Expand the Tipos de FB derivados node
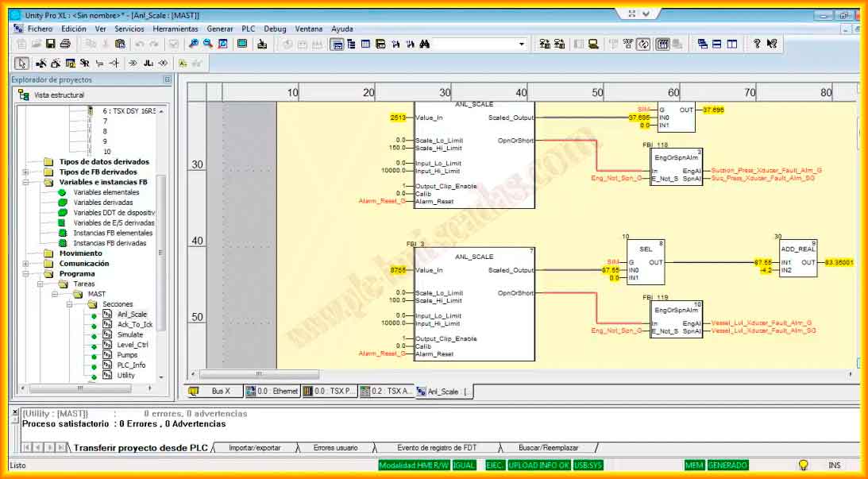The width and height of the screenshot is (868, 479). tap(26, 172)
